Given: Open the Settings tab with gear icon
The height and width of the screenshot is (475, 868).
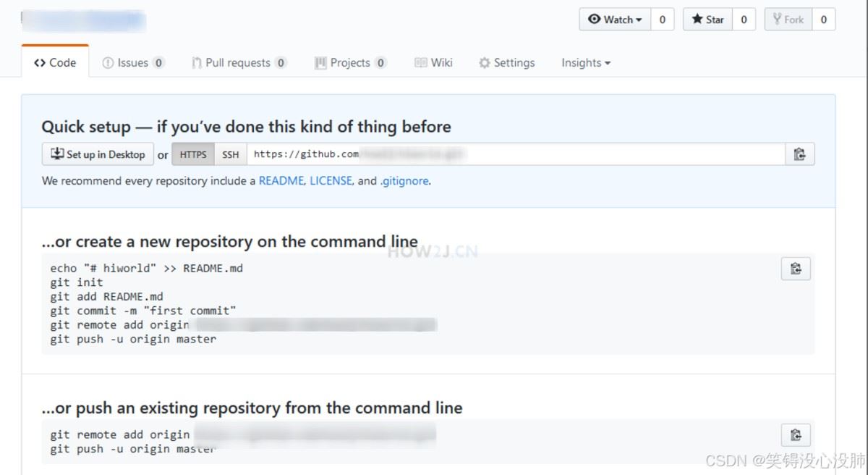Looking at the screenshot, I should tap(506, 63).
